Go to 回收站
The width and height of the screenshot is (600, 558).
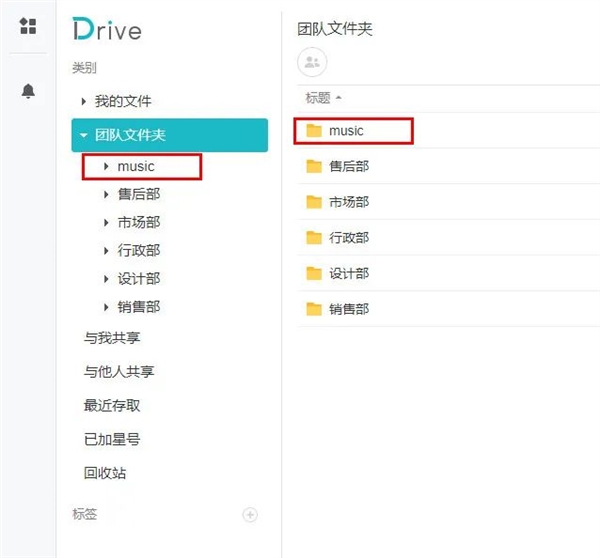(105, 473)
